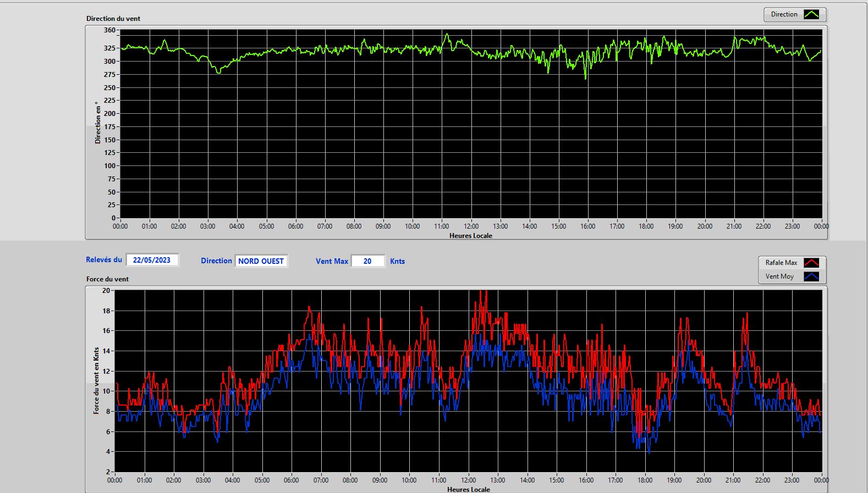Click the 18:00 label on force chart axis
This screenshot has width=868, height=493.
pos(645,480)
